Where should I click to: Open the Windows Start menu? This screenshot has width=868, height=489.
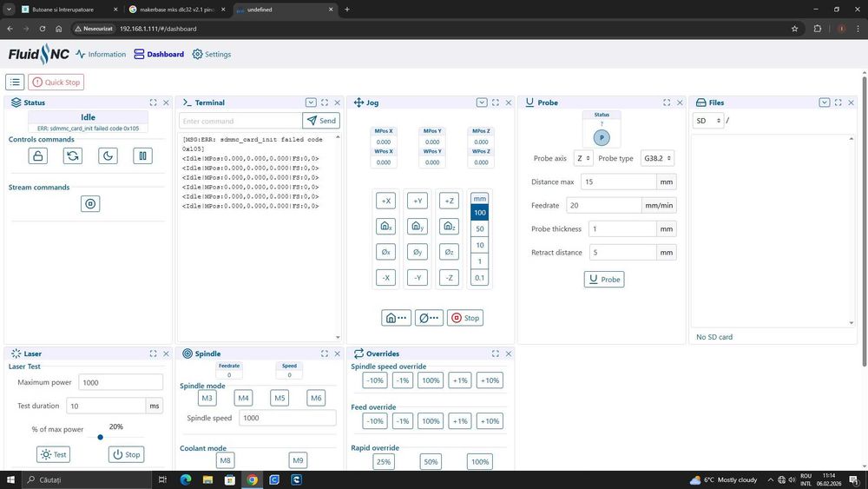pyautogui.click(x=10, y=479)
